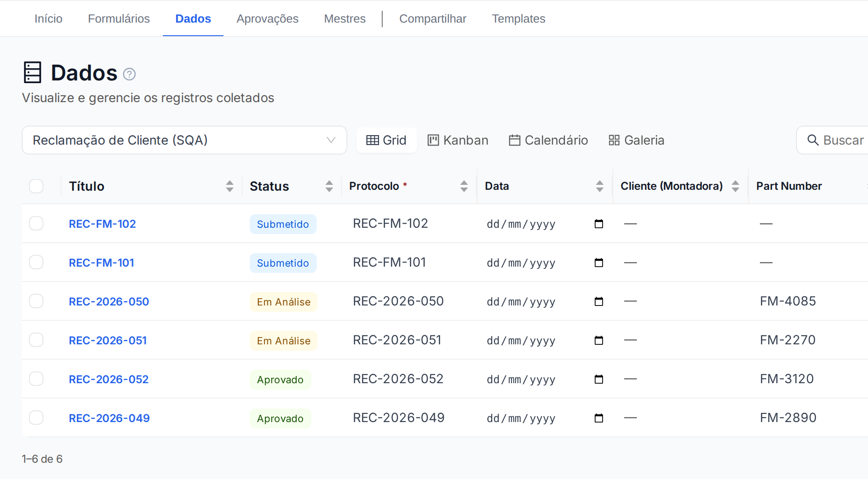Open the REC-2026-052 record link
868x479 pixels.
click(109, 379)
